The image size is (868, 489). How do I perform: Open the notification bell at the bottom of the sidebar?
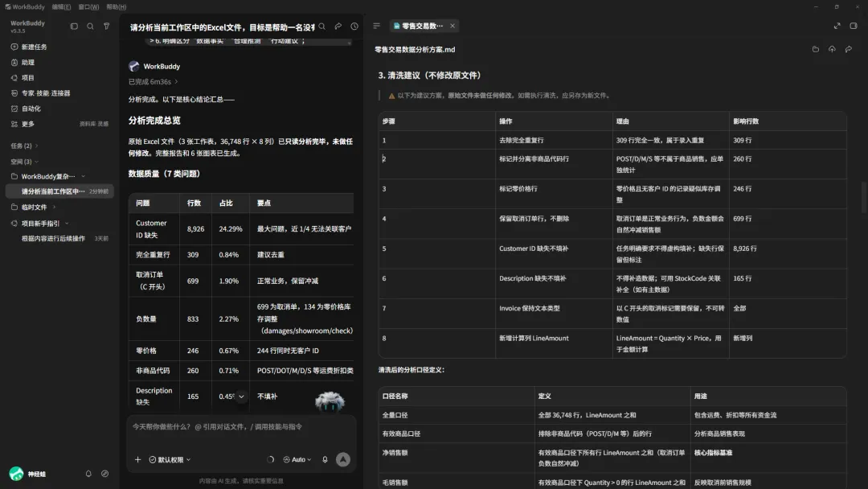(88, 474)
